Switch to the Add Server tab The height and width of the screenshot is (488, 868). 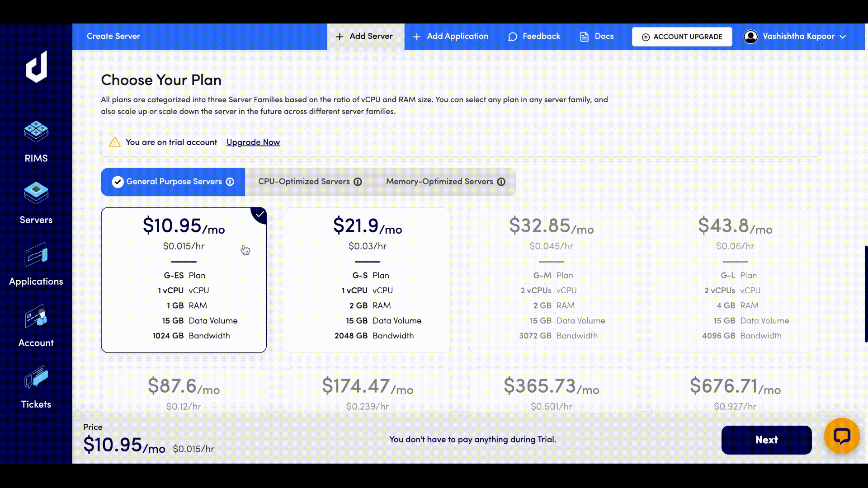click(365, 37)
